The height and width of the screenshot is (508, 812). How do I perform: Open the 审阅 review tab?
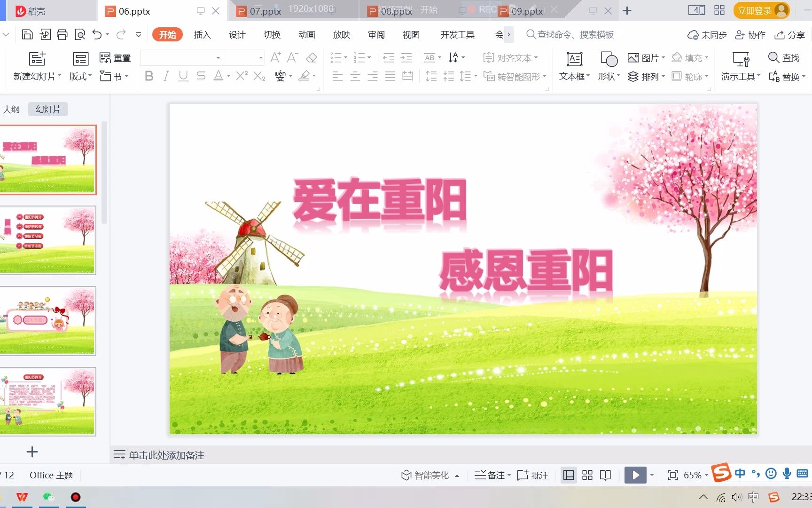coord(376,34)
